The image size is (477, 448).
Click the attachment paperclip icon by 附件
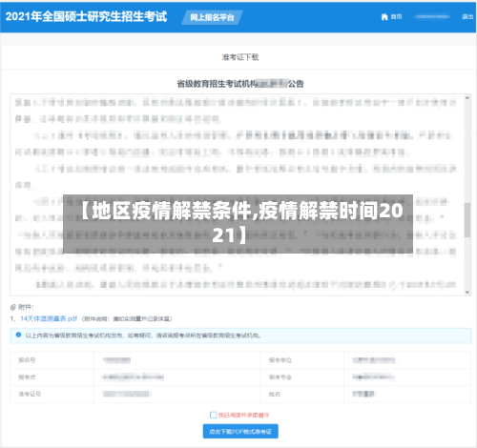coord(13,307)
